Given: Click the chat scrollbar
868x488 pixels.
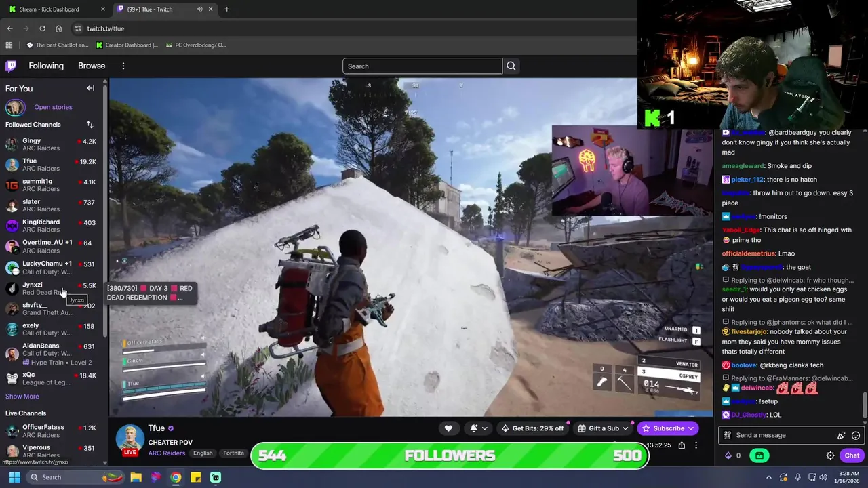Looking at the screenshot, I should [864, 407].
